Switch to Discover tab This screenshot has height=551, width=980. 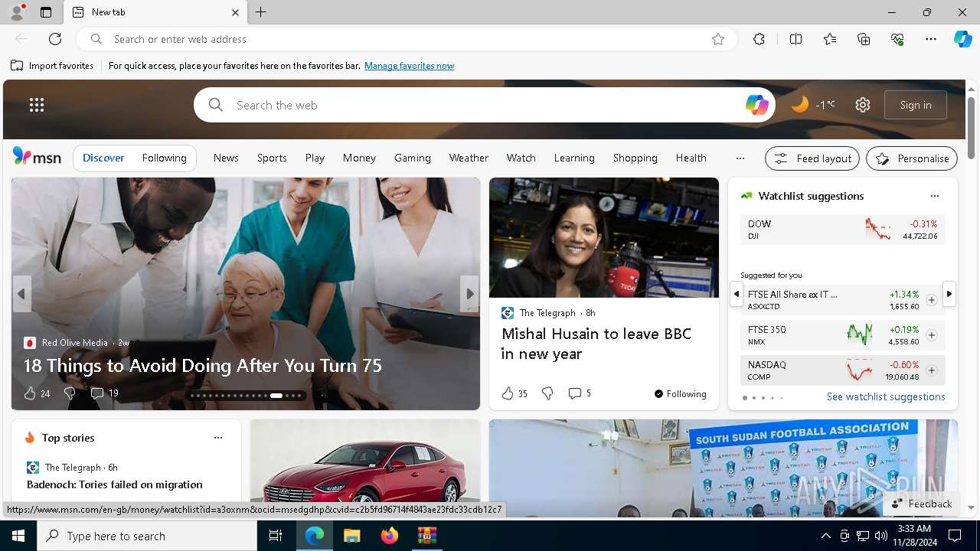point(103,158)
